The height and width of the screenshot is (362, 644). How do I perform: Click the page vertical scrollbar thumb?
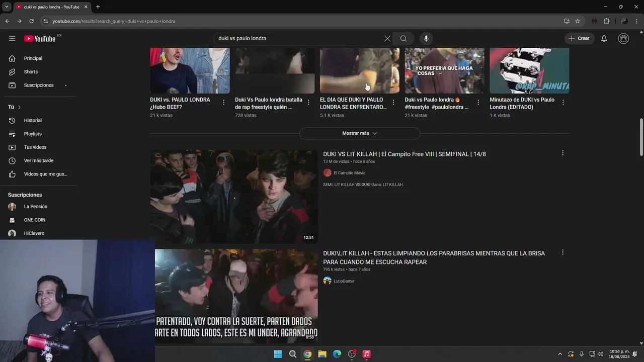tap(641, 137)
